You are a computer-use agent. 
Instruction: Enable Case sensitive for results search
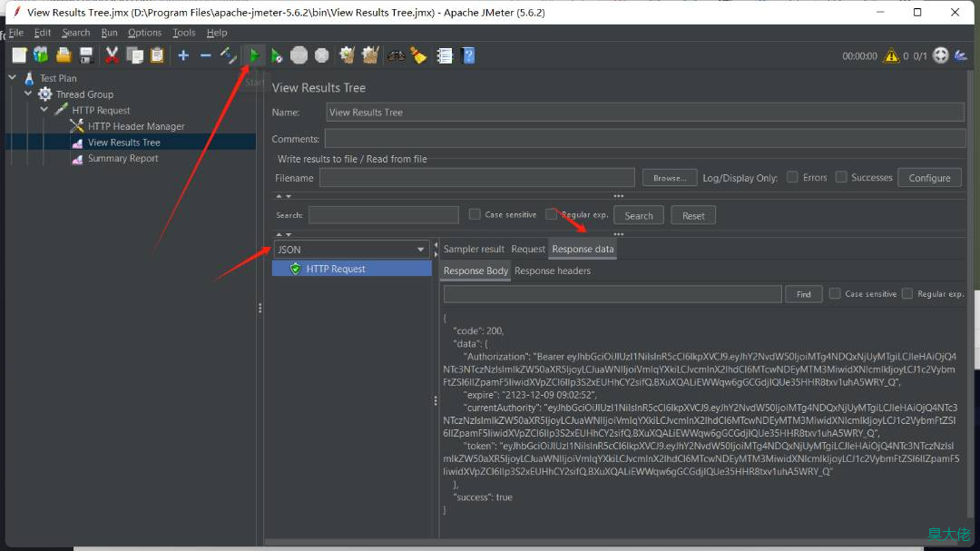click(475, 214)
